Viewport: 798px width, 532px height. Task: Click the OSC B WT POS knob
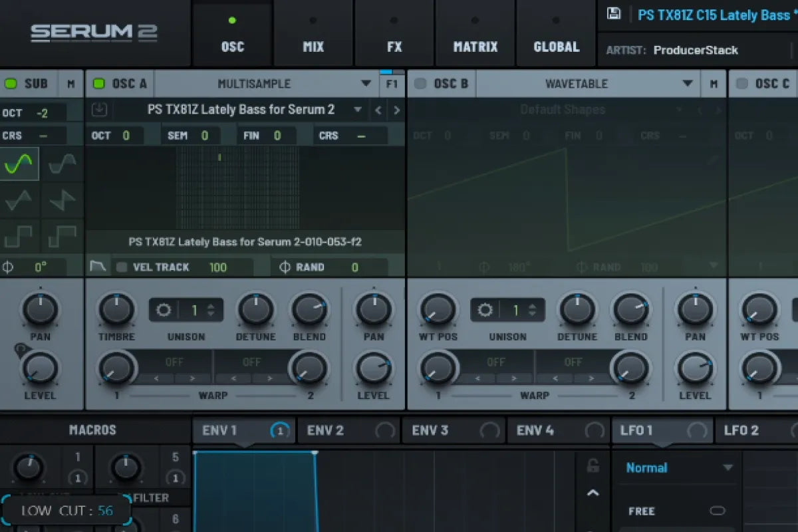(x=438, y=310)
